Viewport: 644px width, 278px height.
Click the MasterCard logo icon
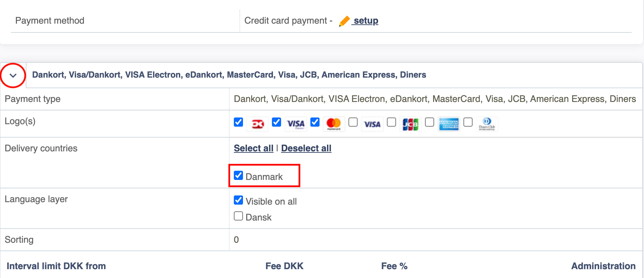click(334, 124)
